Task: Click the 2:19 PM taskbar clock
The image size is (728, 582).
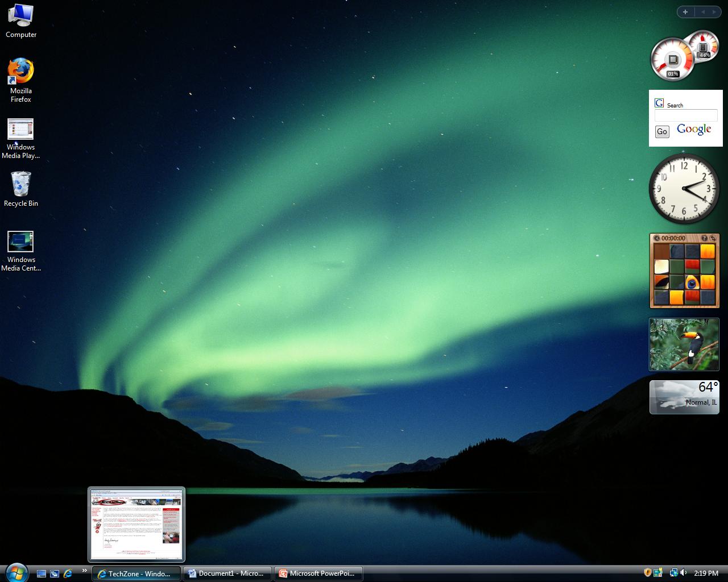Action: coord(706,573)
